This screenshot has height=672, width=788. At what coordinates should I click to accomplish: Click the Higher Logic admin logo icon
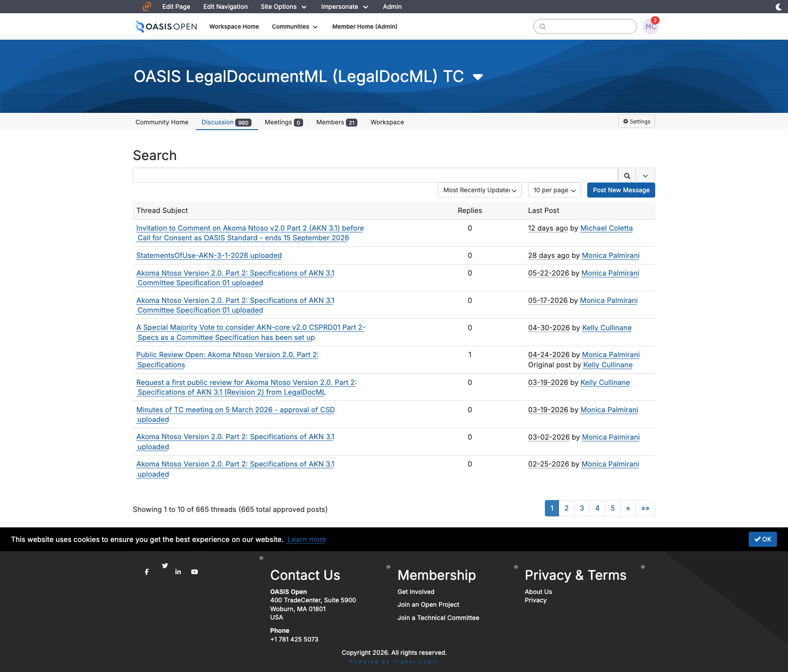pyautogui.click(x=147, y=7)
